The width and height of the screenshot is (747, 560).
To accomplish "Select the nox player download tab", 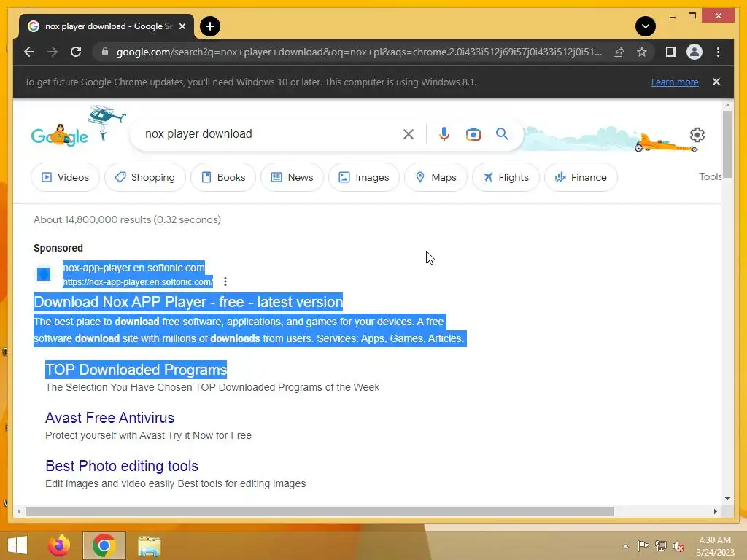I will 107,26.
